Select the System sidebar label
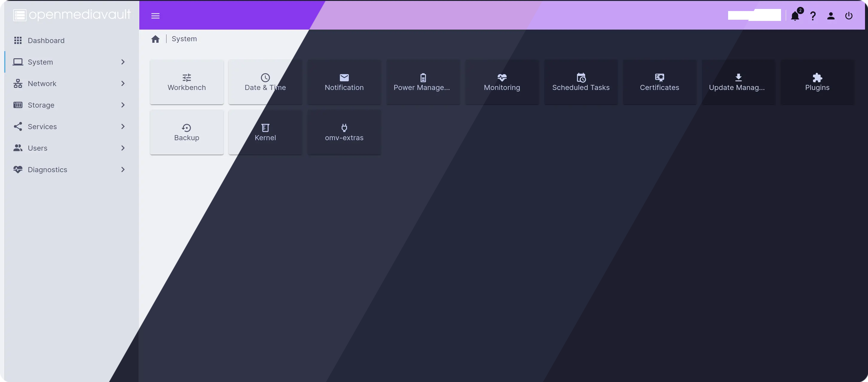Viewport: 868px width, 382px height. (40, 62)
